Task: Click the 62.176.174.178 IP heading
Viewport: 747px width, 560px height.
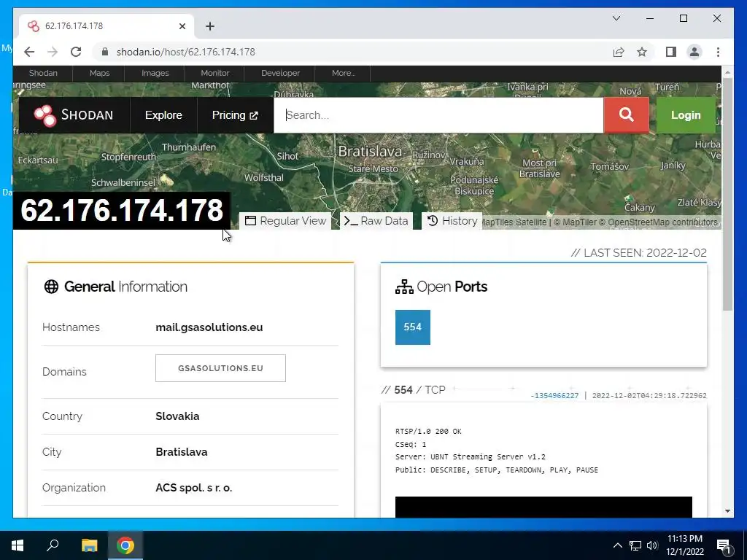Action: (x=122, y=211)
